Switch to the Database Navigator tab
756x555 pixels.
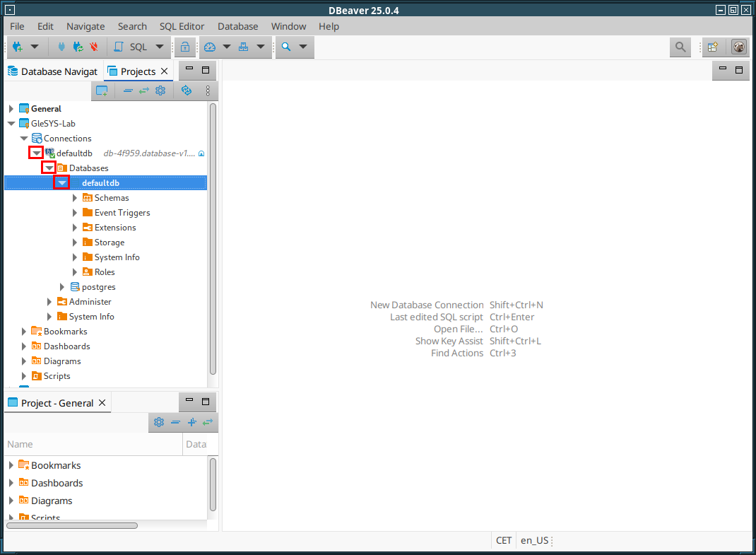[x=52, y=71]
